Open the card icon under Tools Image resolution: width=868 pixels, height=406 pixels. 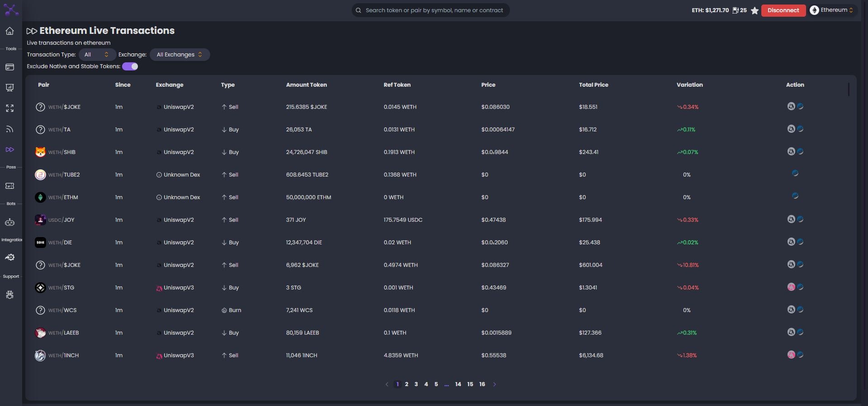point(9,67)
